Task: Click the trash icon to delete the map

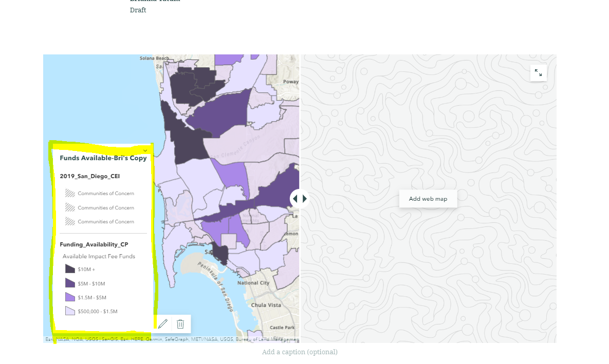Action: (180, 323)
